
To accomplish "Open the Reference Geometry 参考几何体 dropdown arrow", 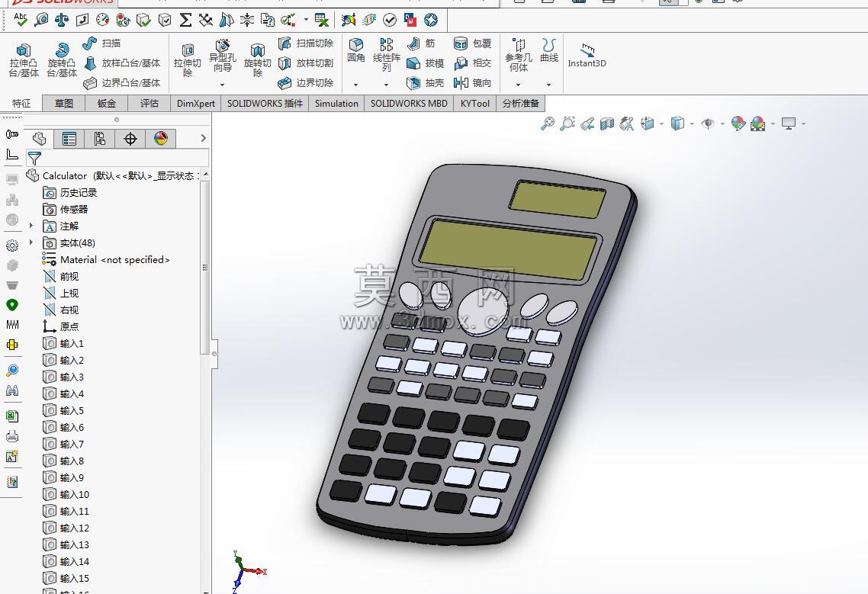I will [518, 85].
